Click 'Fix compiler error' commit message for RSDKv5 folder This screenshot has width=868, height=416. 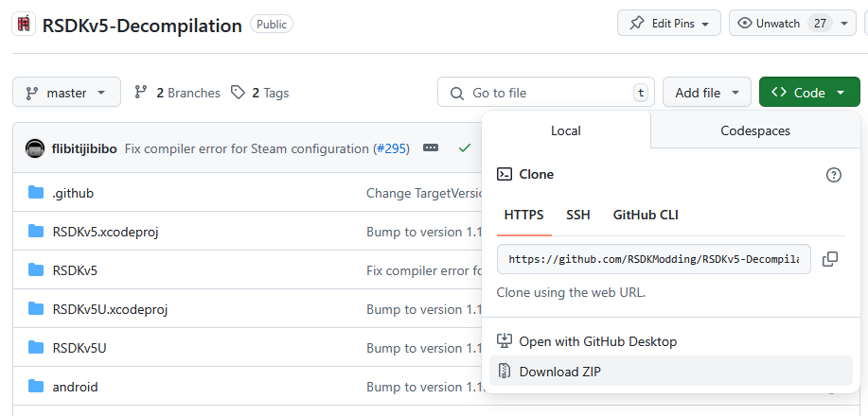point(425,270)
